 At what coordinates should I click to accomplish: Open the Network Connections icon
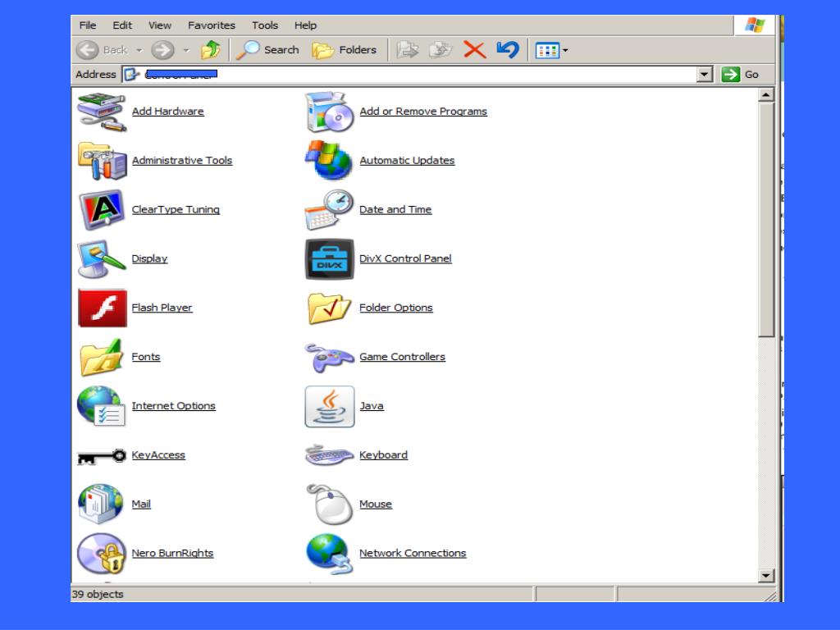330,554
